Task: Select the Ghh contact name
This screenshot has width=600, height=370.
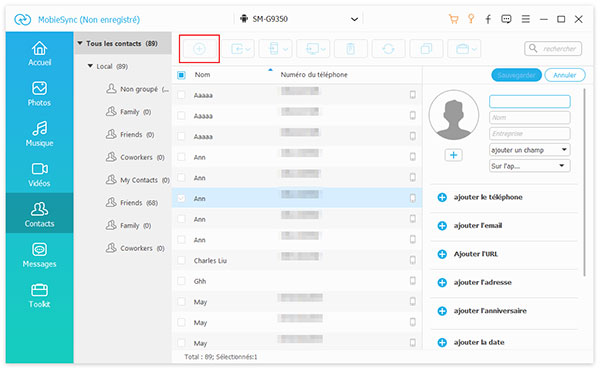Action: (x=200, y=281)
